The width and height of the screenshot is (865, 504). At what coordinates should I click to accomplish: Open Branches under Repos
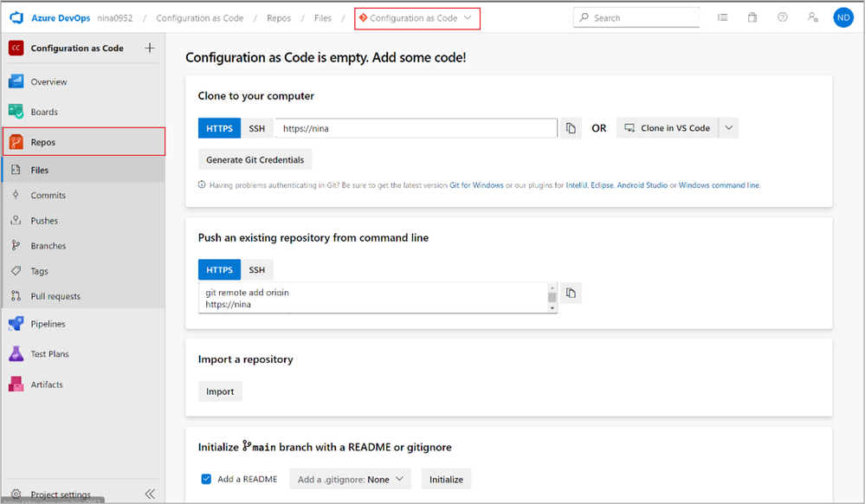tap(83, 246)
